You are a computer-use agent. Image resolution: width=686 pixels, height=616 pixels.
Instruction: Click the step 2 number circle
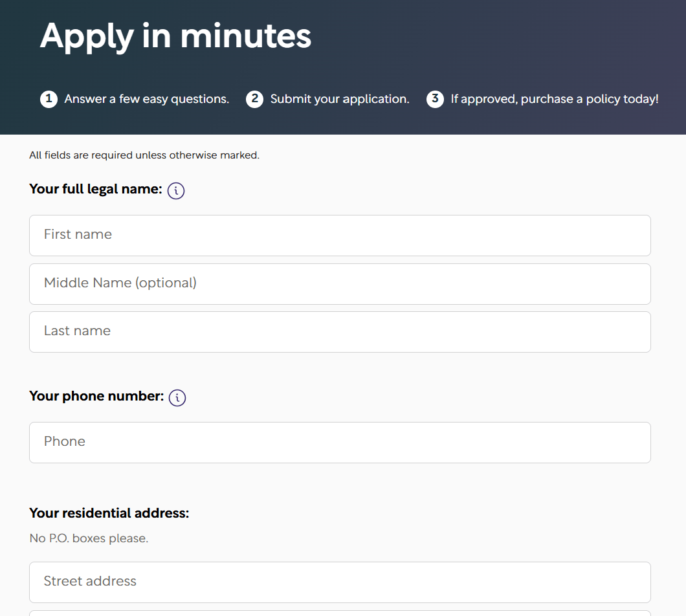click(254, 99)
